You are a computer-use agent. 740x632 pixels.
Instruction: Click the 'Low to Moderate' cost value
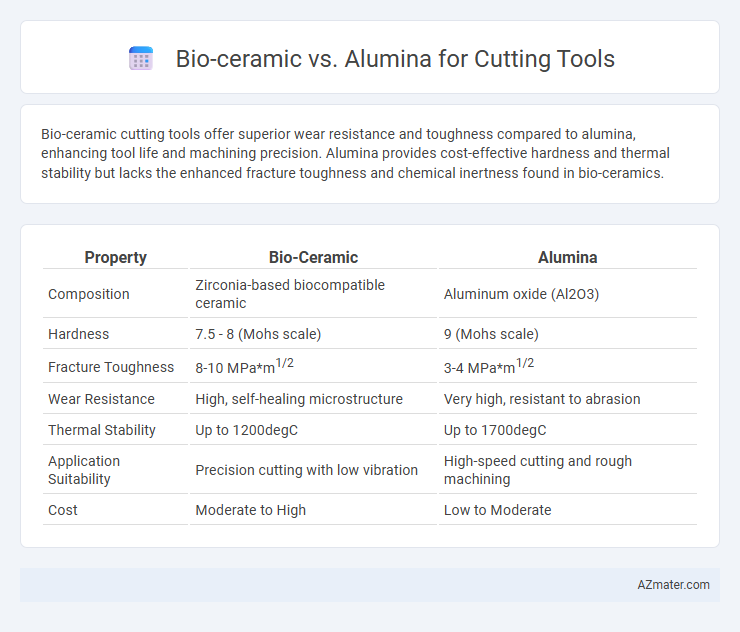coord(497,510)
